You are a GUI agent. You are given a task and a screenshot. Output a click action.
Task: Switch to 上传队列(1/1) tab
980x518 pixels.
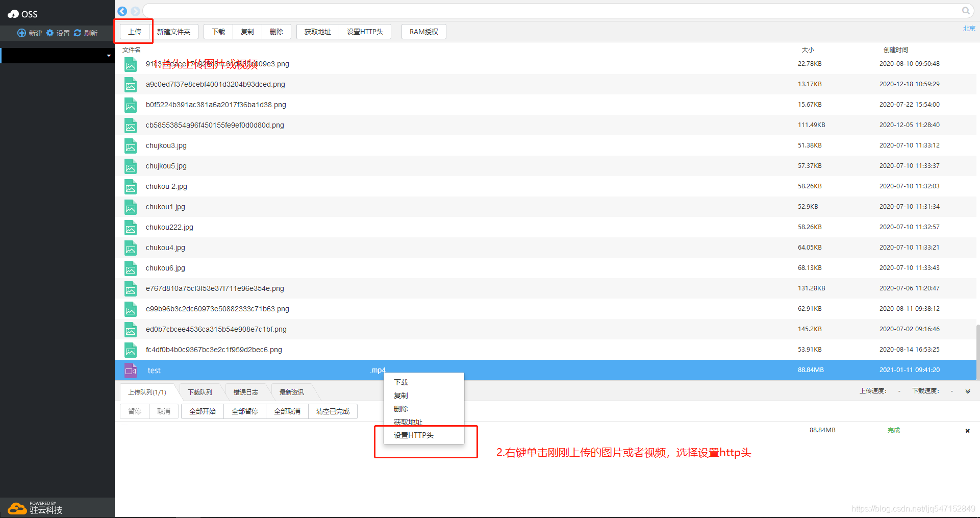point(147,392)
